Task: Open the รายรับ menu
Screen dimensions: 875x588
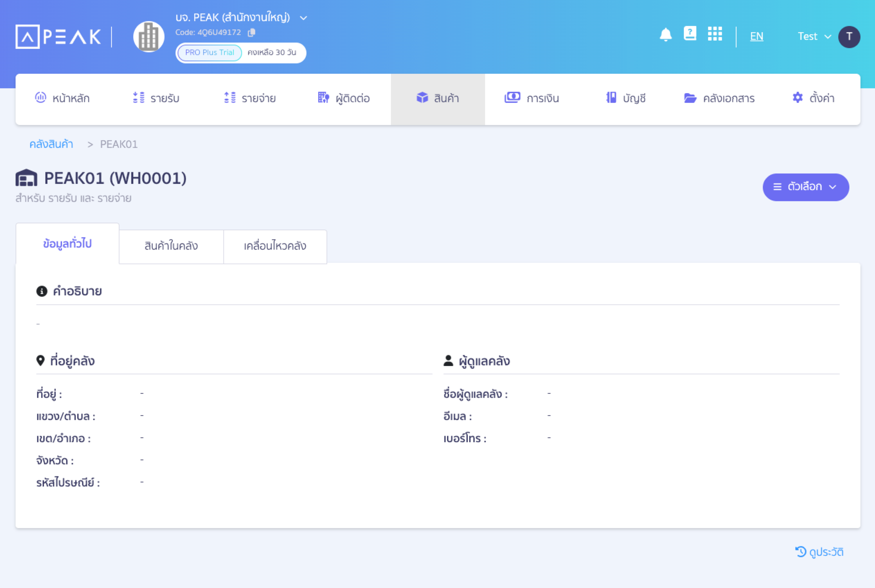Action: (156, 98)
